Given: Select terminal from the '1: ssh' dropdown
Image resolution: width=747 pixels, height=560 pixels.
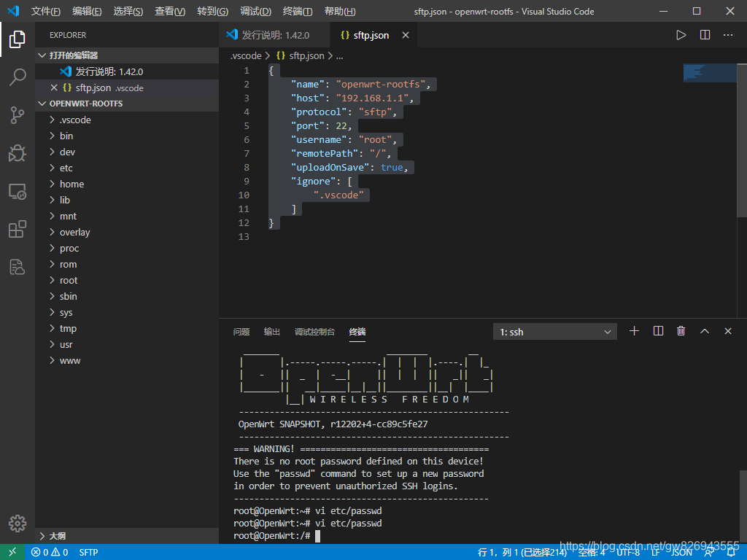Looking at the screenshot, I should click(554, 332).
